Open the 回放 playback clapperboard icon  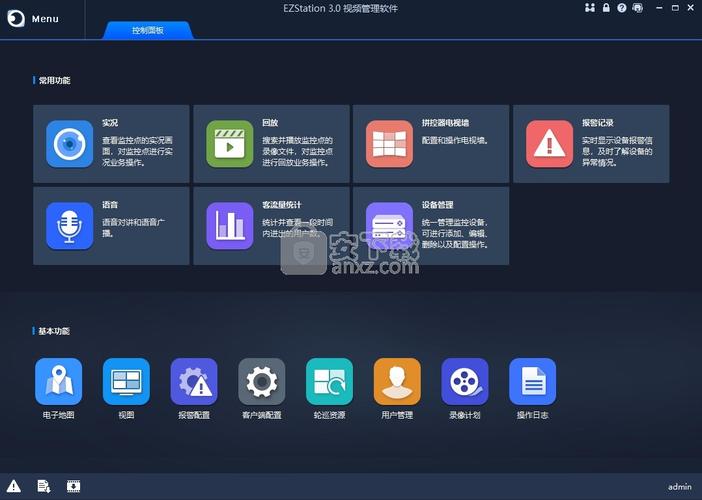click(230, 144)
